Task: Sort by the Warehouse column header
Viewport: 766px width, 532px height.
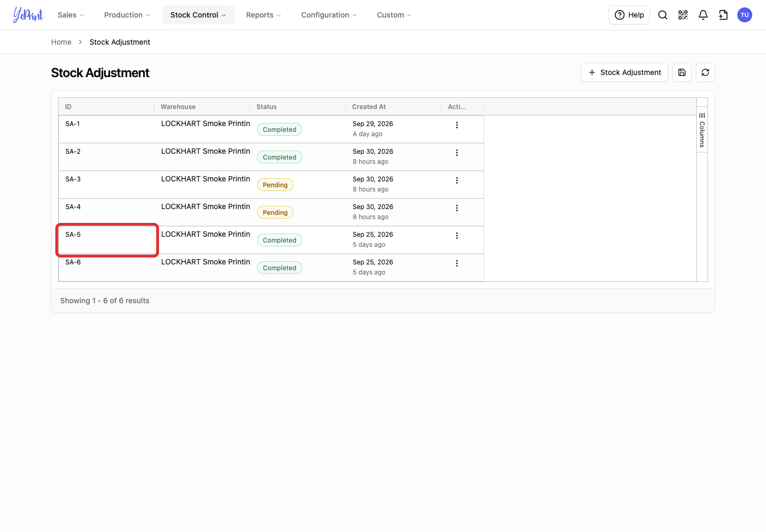Action: (x=202, y=107)
